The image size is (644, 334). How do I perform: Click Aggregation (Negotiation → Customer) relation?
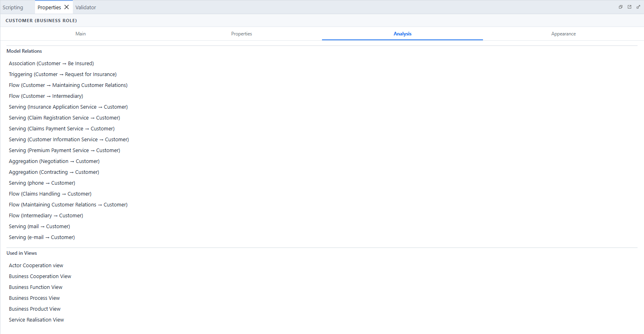pyautogui.click(x=54, y=161)
